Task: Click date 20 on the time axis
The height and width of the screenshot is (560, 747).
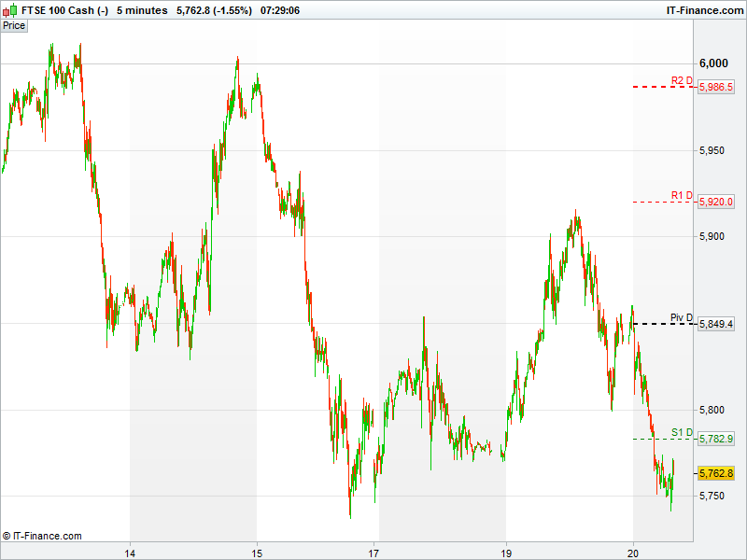Action: [633, 552]
